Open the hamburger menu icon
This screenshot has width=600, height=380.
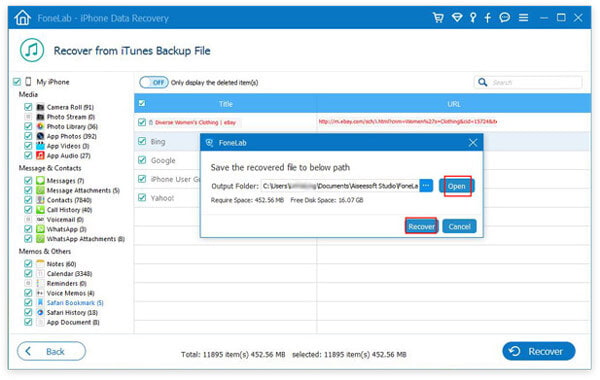(x=523, y=18)
